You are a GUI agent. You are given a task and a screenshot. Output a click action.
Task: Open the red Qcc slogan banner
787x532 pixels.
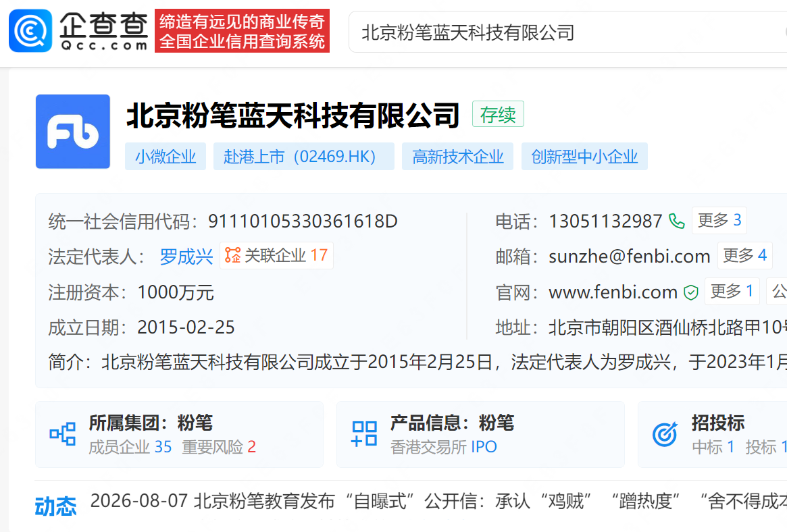point(242,30)
